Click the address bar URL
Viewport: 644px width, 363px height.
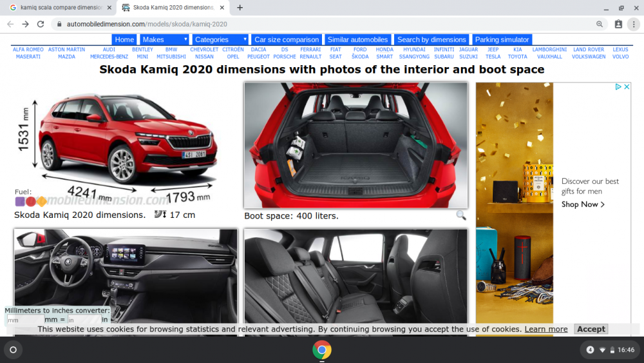(147, 25)
